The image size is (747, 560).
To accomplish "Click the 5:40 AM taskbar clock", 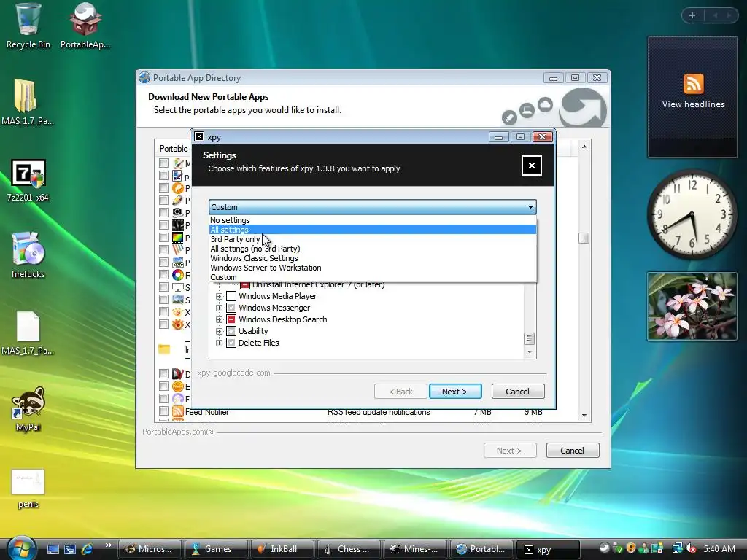I will [719, 548].
